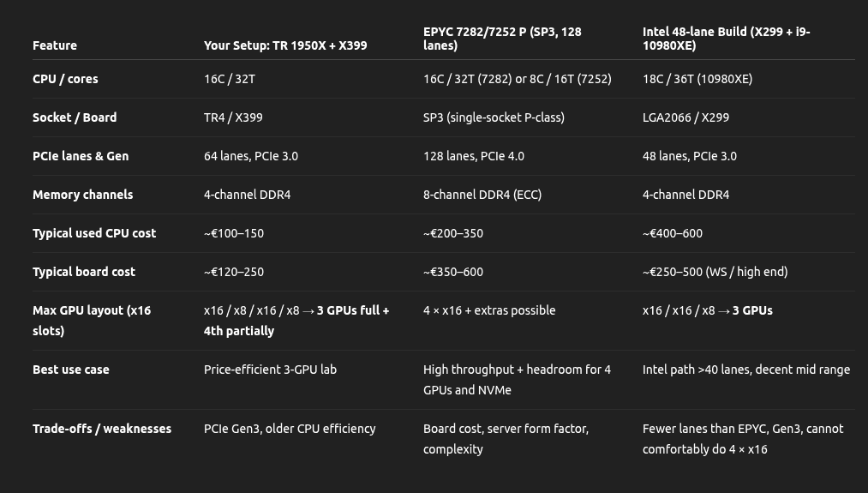Select the "Typical board cost" label
Viewport: 868px width, 493px height.
click(x=84, y=272)
